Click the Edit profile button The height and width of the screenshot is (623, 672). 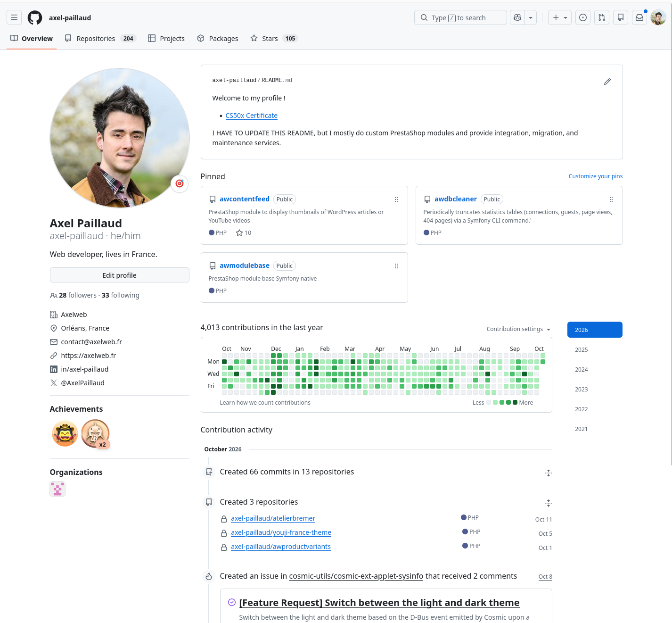click(x=120, y=275)
